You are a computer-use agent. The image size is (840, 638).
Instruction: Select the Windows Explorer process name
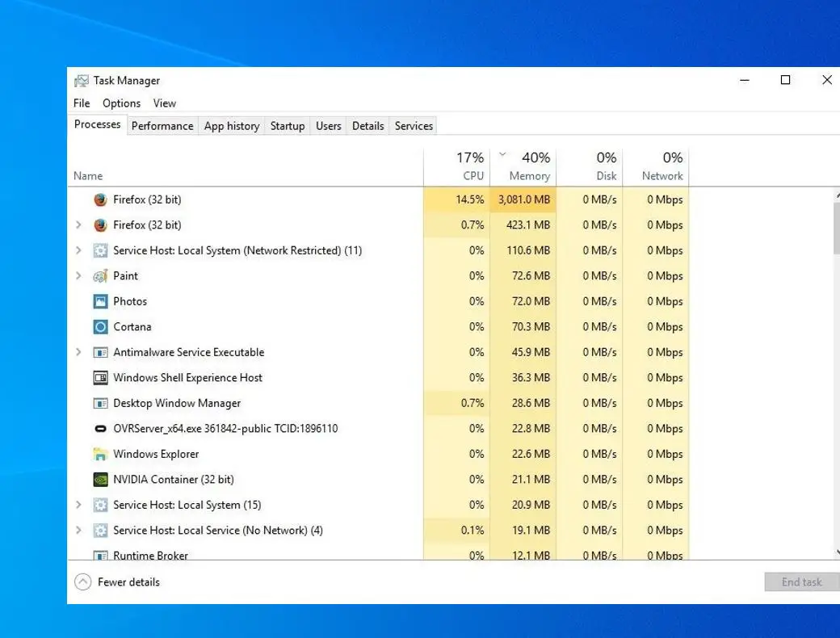(x=156, y=454)
